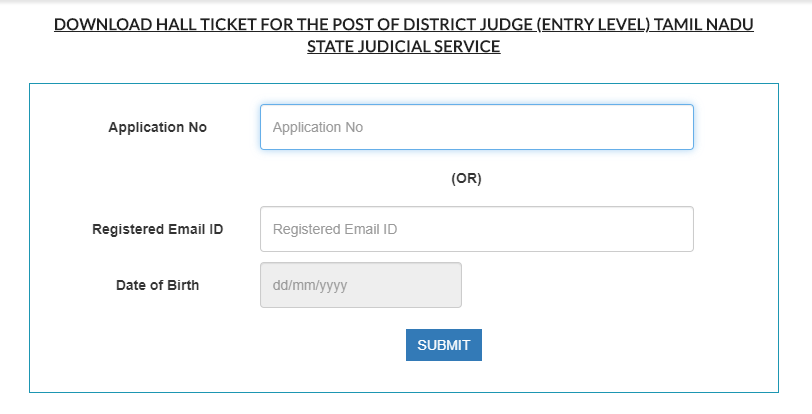This screenshot has width=812, height=414.
Task: Click the "(OR)" separator text
Action: [466, 179]
